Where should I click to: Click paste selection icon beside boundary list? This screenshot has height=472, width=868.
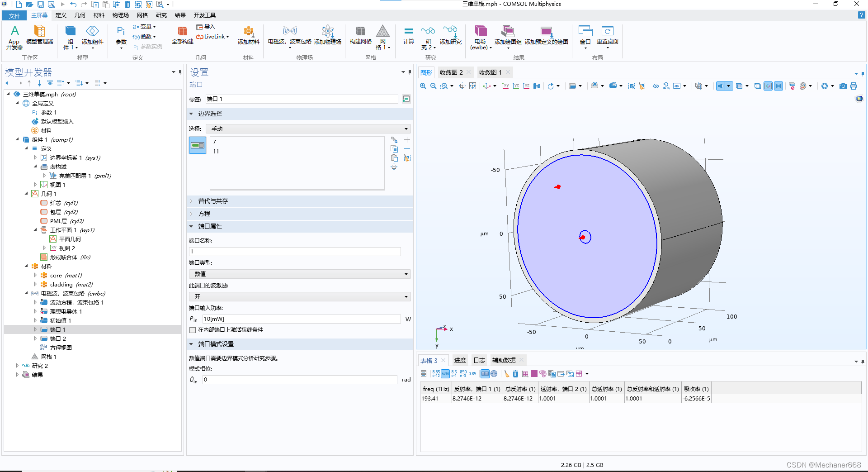[394, 158]
